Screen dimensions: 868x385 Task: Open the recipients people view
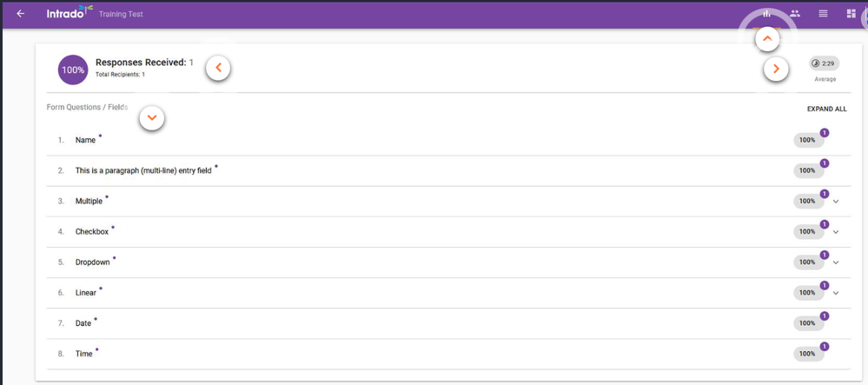click(x=795, y=14)
